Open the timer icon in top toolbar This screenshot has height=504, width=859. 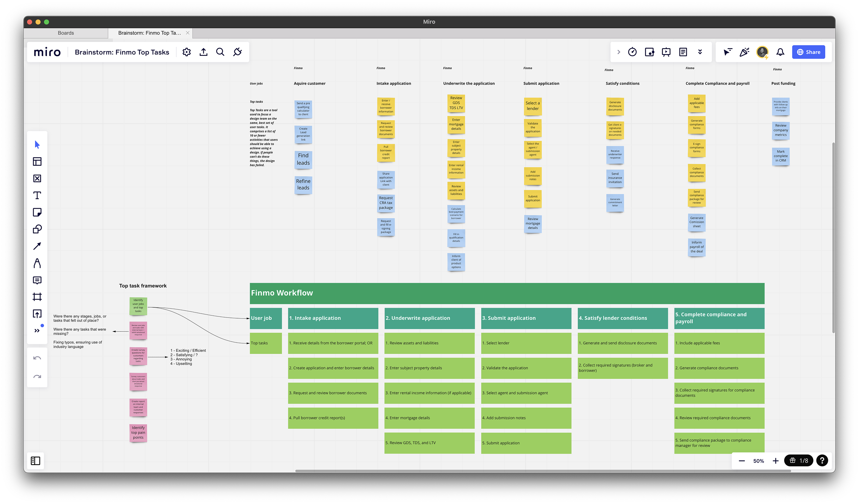632,52
